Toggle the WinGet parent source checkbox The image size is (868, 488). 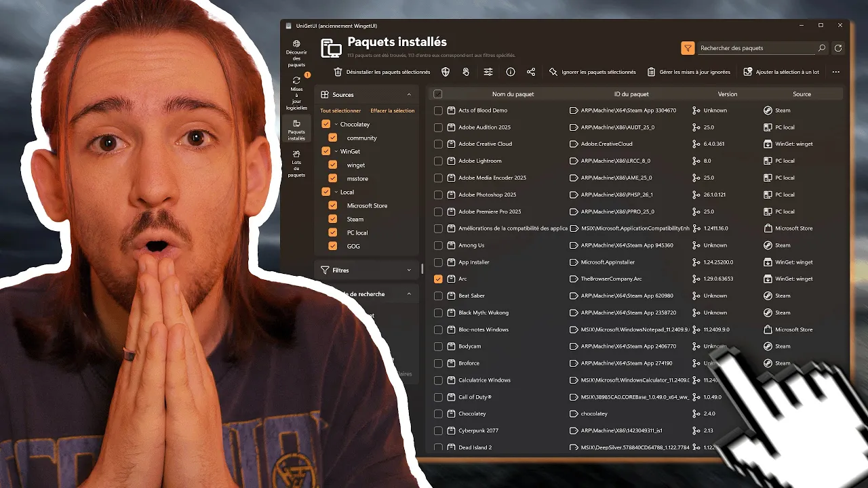point(326,151)
